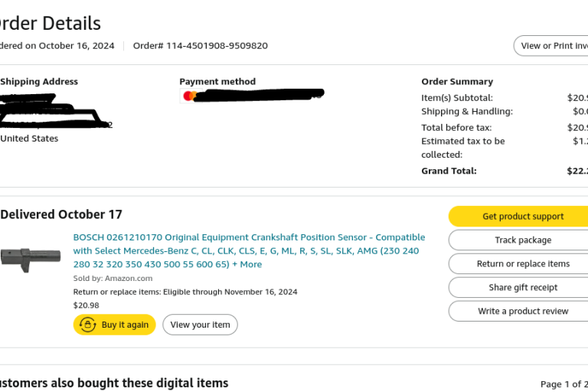Click the Mastercard payment logo
588x392 pixels.
click(189, 96)
